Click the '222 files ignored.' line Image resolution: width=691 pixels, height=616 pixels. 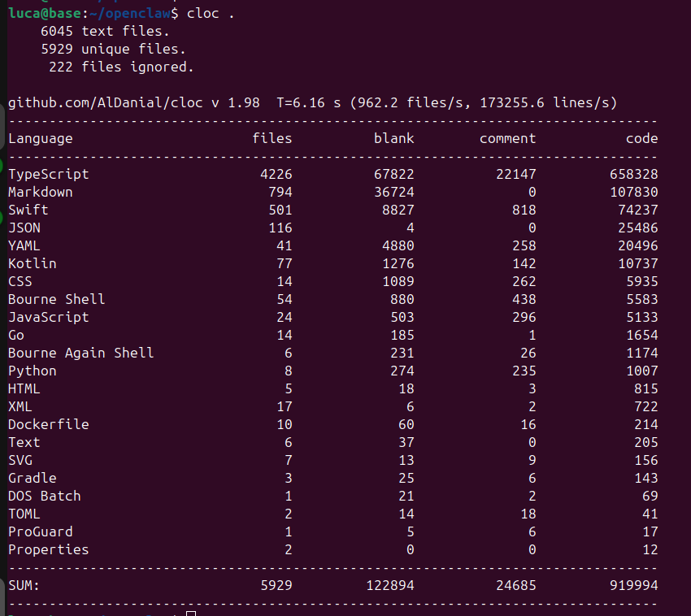tap(121, 67)
